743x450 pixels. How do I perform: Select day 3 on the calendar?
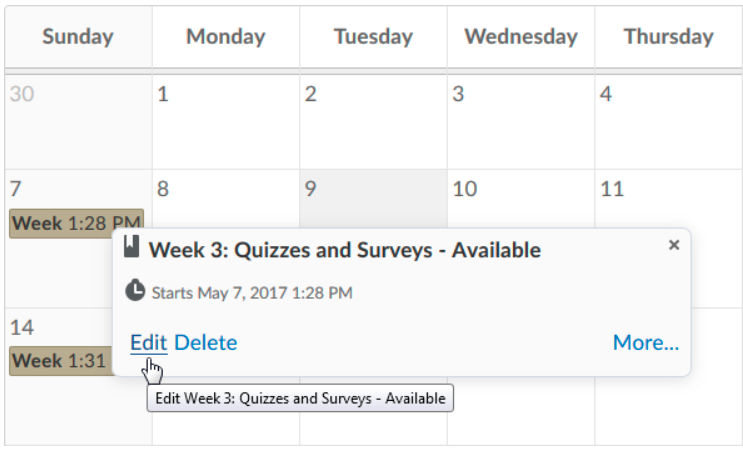pos(521,120)
